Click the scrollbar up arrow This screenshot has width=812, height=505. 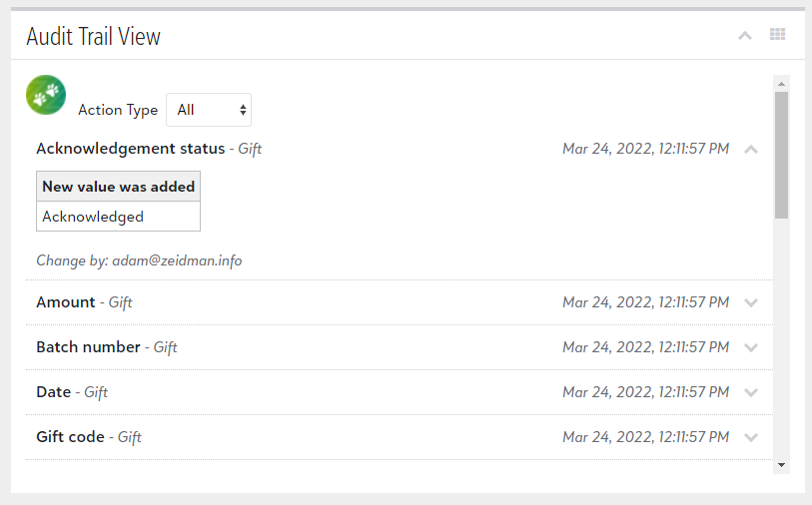[781, 84]
